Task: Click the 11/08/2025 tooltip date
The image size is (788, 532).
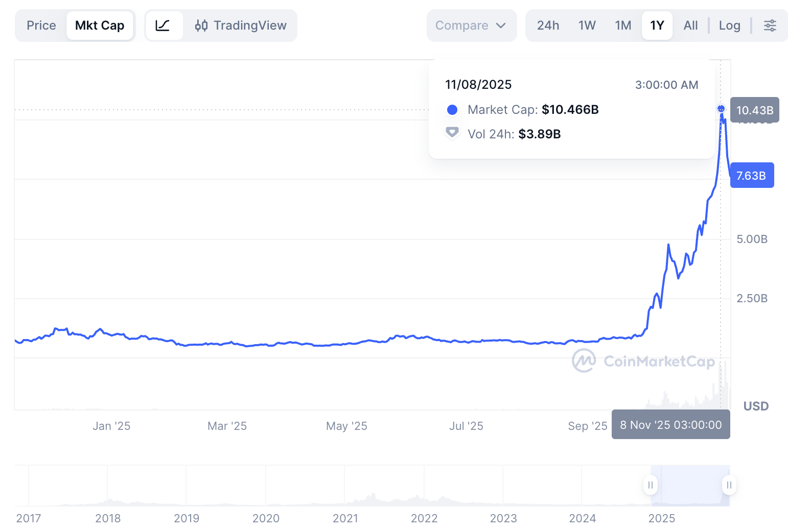Action: click(x=478, y=85)
